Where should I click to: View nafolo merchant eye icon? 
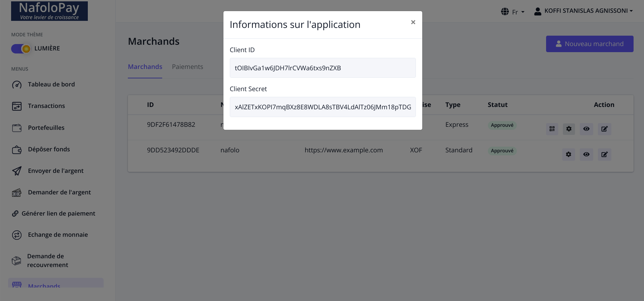pos(586,154)
